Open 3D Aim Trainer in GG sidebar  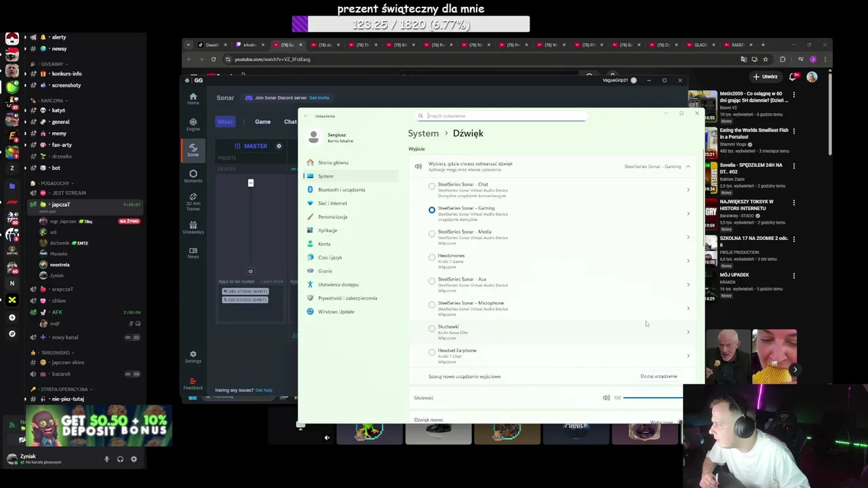[x=193, y=201]
